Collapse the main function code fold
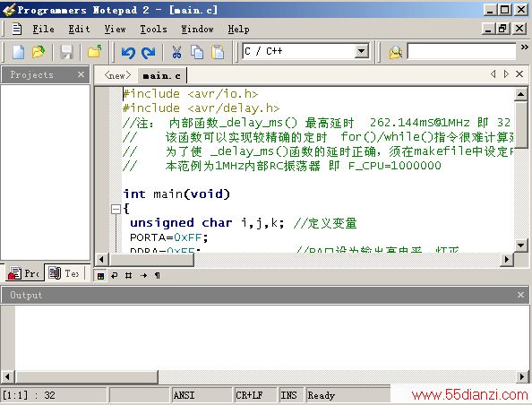Viewport: 532px width, 405px height. [x=116, y=209]
